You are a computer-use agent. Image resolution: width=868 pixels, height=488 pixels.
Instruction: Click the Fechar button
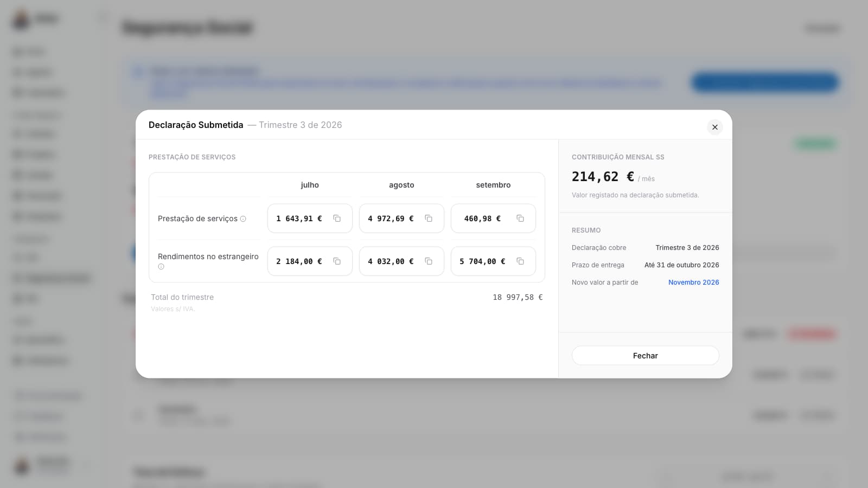click(x=646, y=356)
